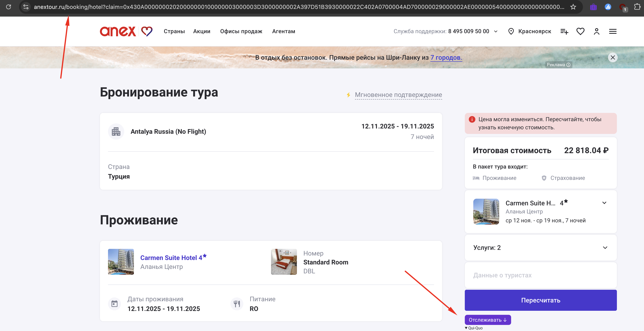Image resolution: width=644 pixels, height=331 pixels.
Task: Bookmark page with star icon
Action: (573, 7)
